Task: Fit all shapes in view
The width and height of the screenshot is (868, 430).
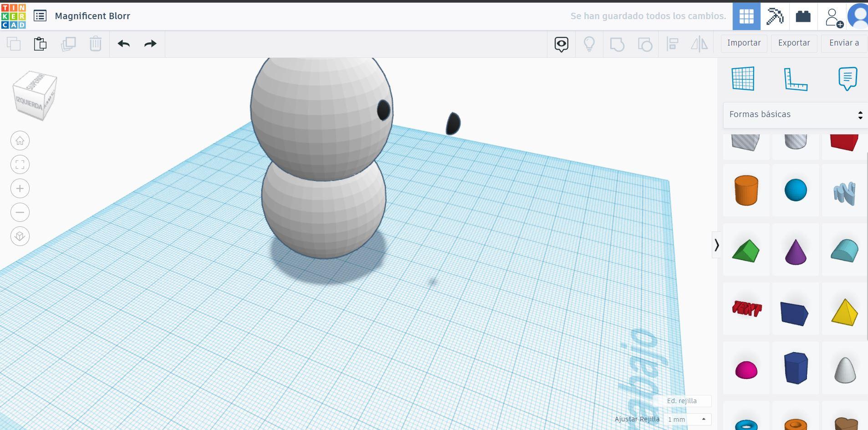Action: coord(20,164)
